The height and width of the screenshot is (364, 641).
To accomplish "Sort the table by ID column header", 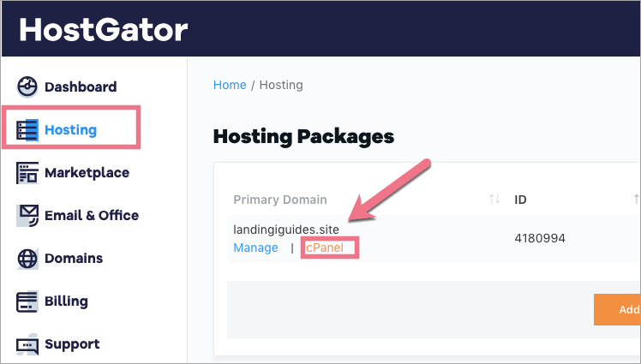I will (520, 200).
